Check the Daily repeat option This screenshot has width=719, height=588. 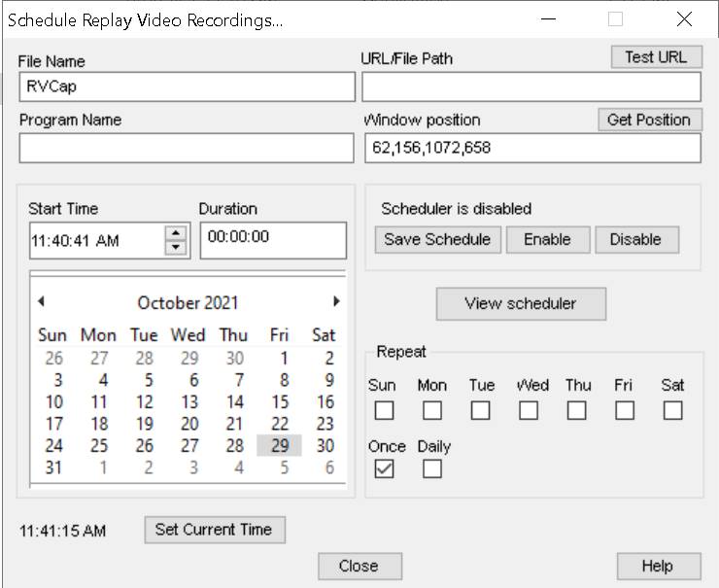coord(432,468)
